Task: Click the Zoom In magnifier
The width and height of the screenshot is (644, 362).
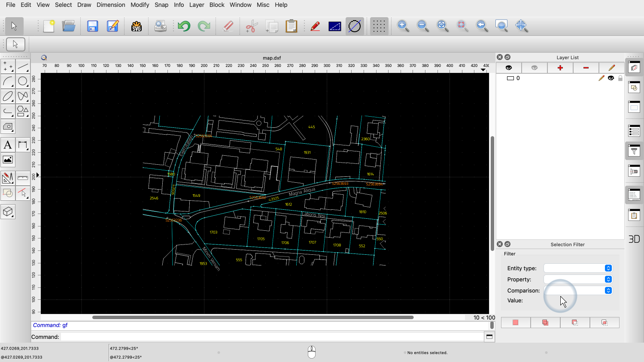Action: click(x=403, y=26)
